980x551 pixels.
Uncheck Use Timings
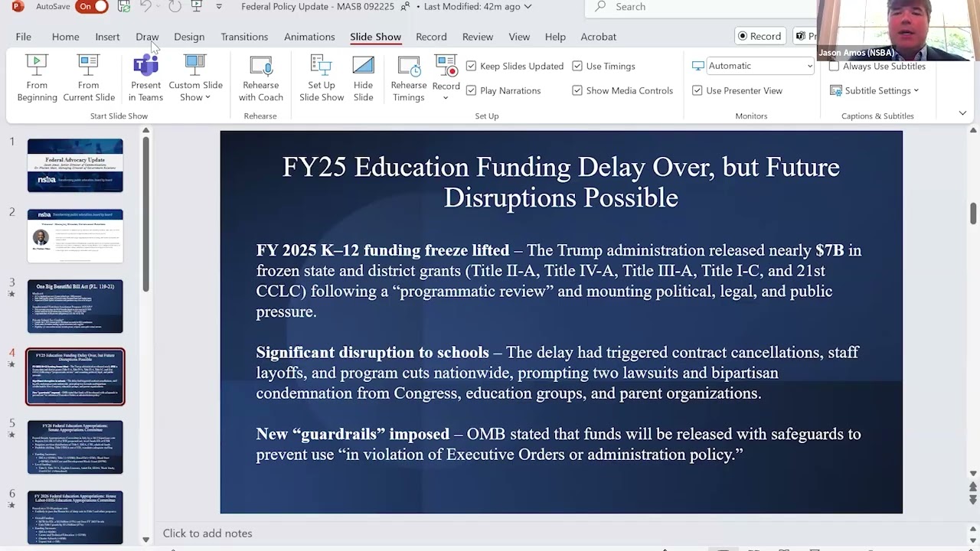(x=577, y=67)
